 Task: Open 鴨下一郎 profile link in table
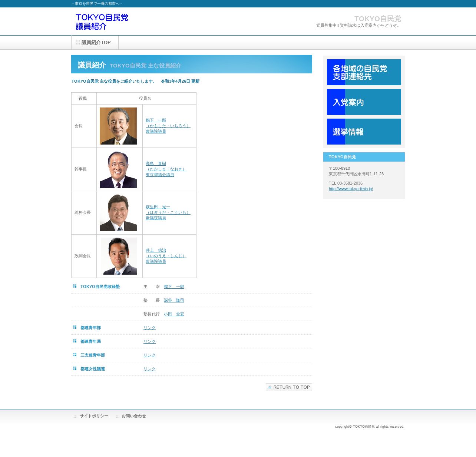click(x=168, y=126)
